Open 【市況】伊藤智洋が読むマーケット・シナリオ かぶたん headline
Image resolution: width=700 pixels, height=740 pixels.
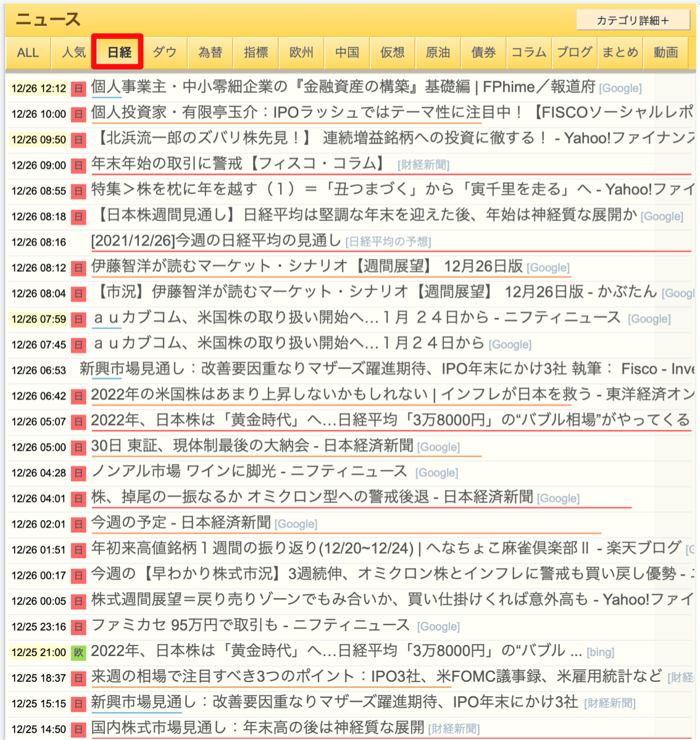coord(376,292)
